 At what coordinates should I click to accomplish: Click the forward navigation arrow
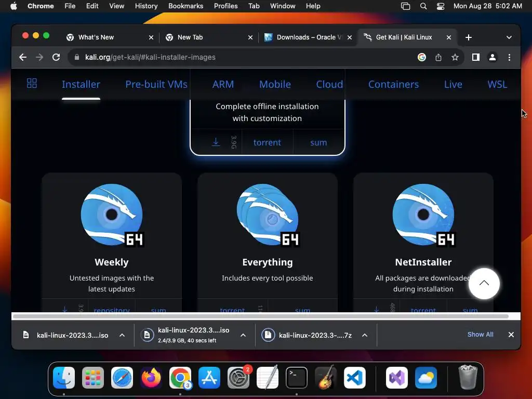click(x=39, y=57)
